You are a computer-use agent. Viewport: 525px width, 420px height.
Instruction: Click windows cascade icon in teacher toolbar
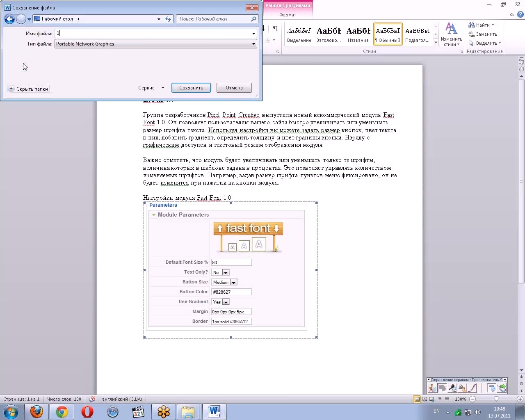click(492, 388)
